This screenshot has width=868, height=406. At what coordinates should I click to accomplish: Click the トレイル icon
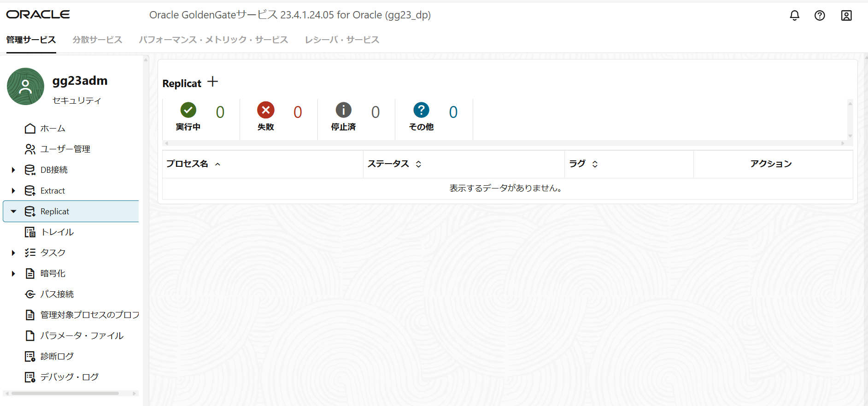coord(30,232)
